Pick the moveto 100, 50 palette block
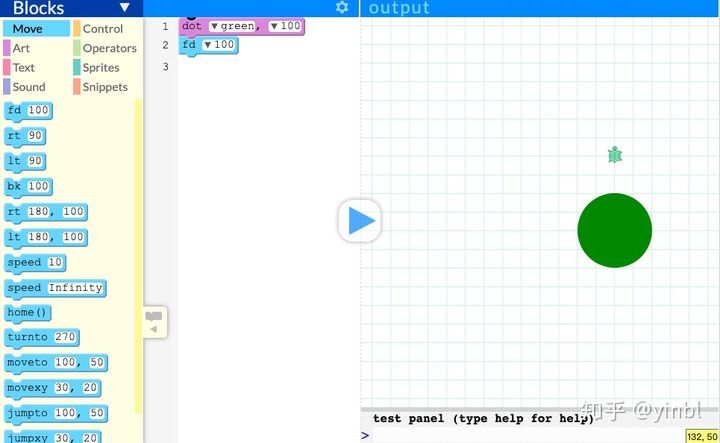The width and height of the screenshot is (720, 443). click(x=56, y=363)
